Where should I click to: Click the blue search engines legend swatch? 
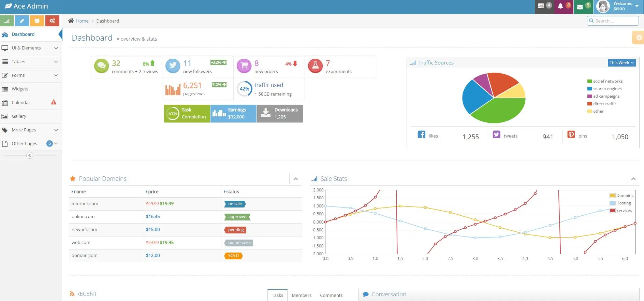tap(590, 89)
